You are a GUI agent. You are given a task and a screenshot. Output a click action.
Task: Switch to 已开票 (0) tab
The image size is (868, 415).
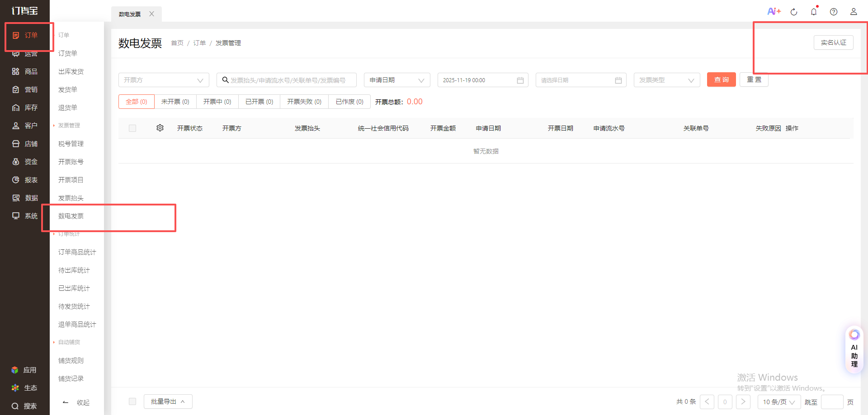pyautogui.click(x=259, y=102)
